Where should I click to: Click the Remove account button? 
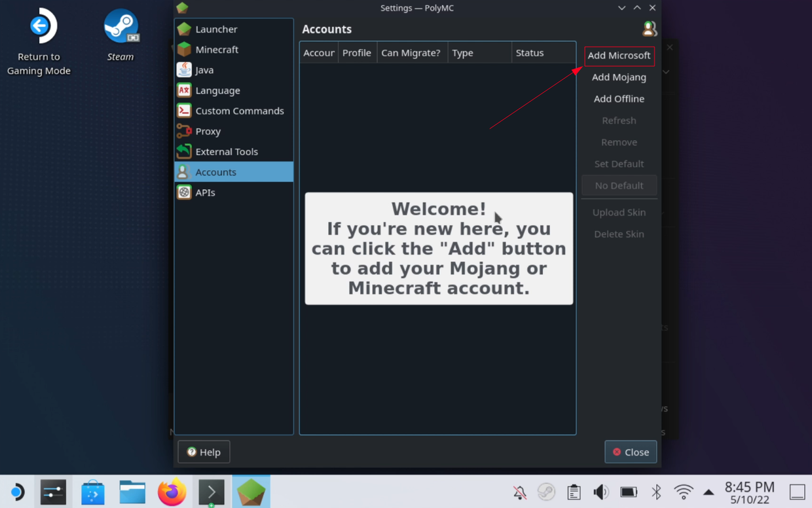pos(619,142)
